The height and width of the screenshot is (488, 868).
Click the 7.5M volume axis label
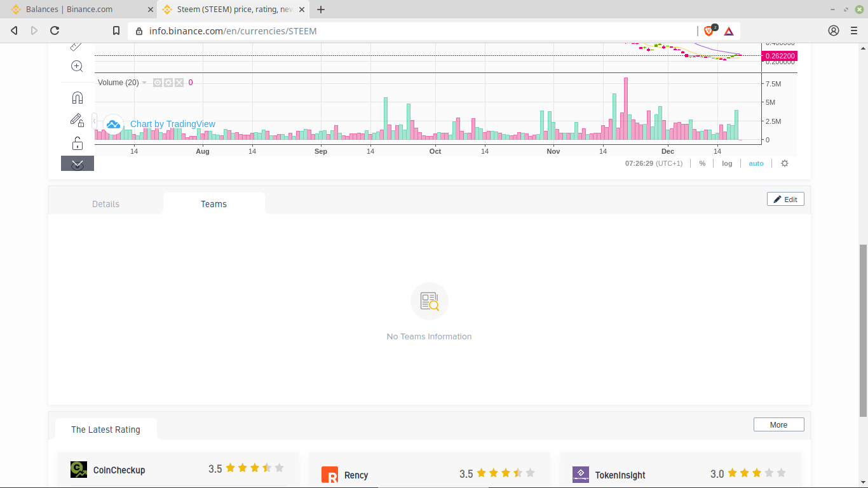click(x=773, y=84)
